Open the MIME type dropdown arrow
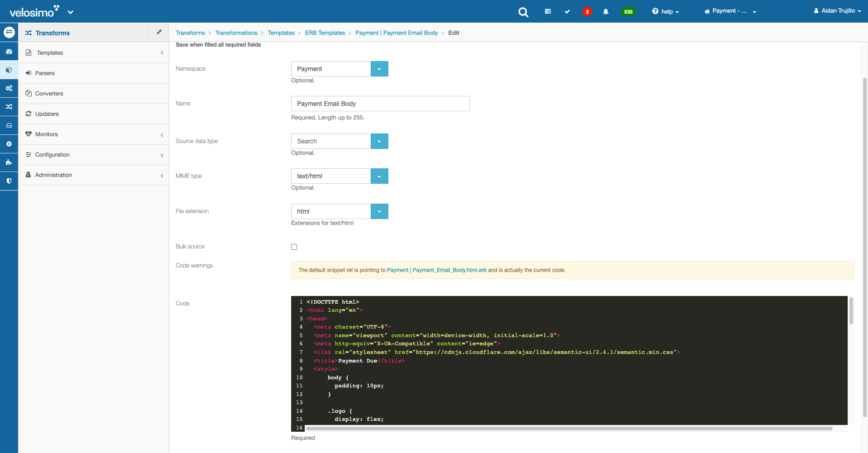The width and height of the screenshot is (868, 453). click(379, 176)
